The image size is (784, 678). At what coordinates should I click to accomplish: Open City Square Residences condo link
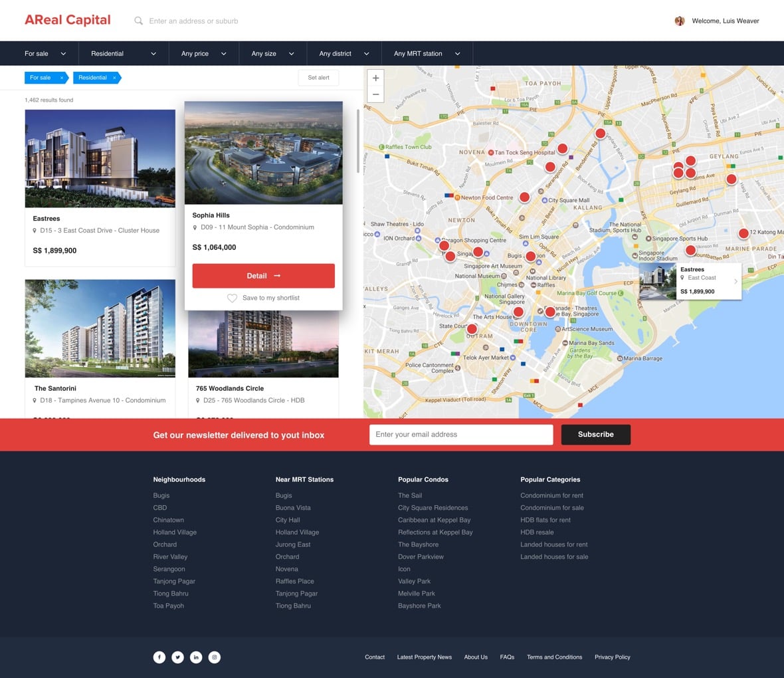pyautogui.click(x=433, y=508)
